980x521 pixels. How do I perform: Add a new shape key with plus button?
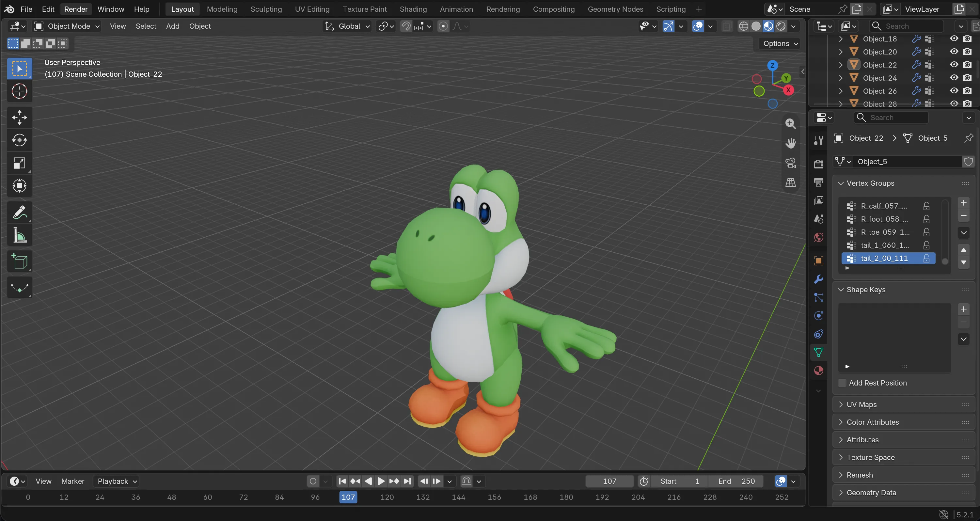coord(963,309)
